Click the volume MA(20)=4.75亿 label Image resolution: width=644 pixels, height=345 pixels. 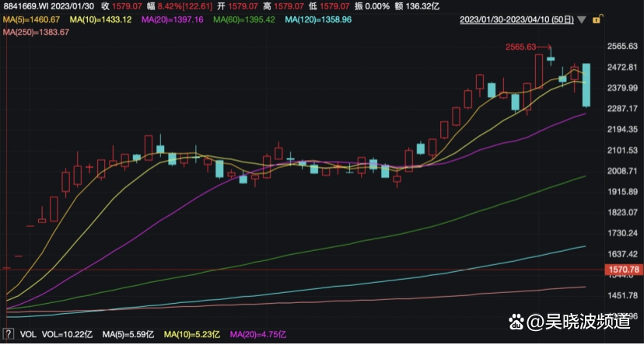click(258, 334)
